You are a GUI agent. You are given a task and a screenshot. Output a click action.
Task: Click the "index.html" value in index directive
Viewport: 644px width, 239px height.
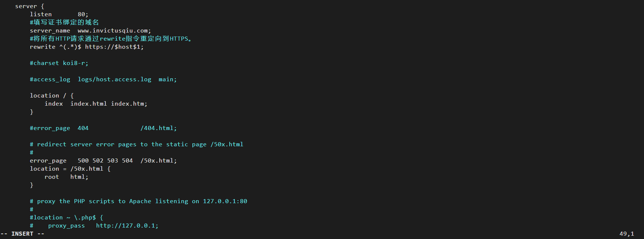88,104
